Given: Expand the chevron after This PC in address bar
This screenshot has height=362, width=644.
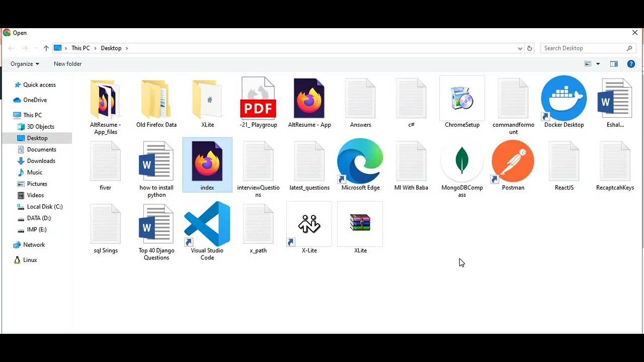Looking at the screenshot, I should tap(95, 48).
